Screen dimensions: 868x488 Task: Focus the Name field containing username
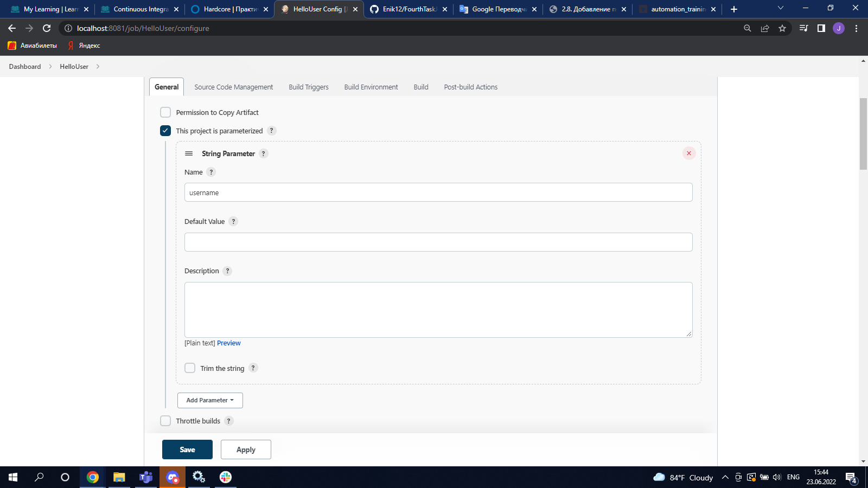click(438, 192)
